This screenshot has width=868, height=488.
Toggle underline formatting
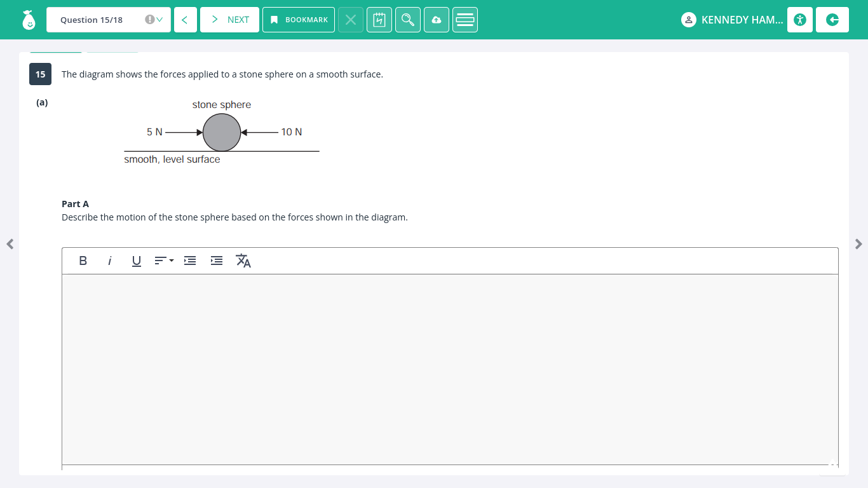pyautogui.click(x=136, y=261)
